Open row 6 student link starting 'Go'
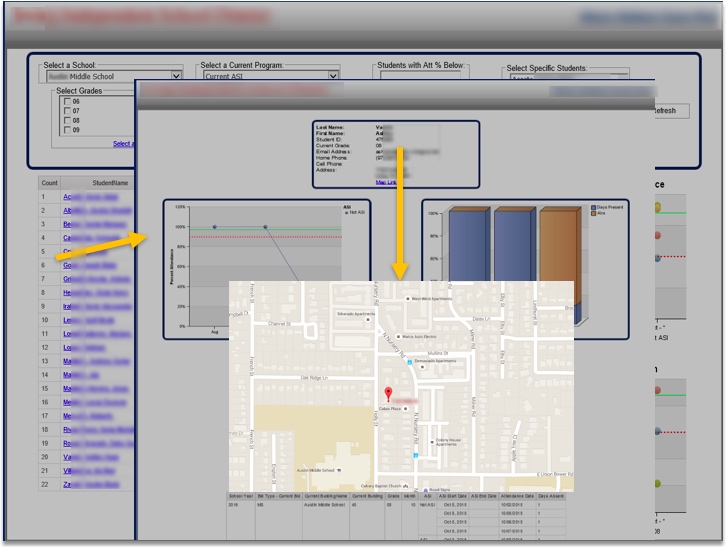 90,265
